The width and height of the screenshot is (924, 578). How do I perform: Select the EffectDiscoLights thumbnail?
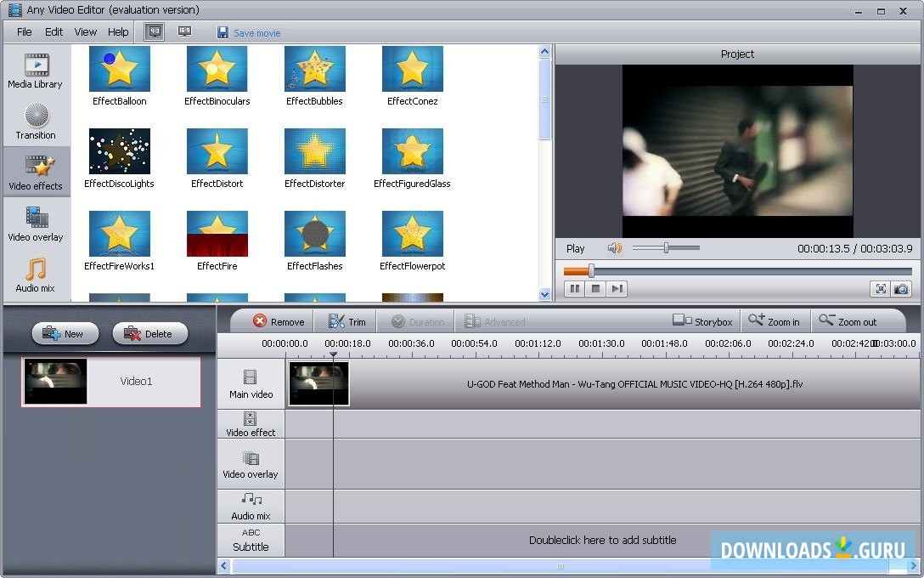point(120,151)
